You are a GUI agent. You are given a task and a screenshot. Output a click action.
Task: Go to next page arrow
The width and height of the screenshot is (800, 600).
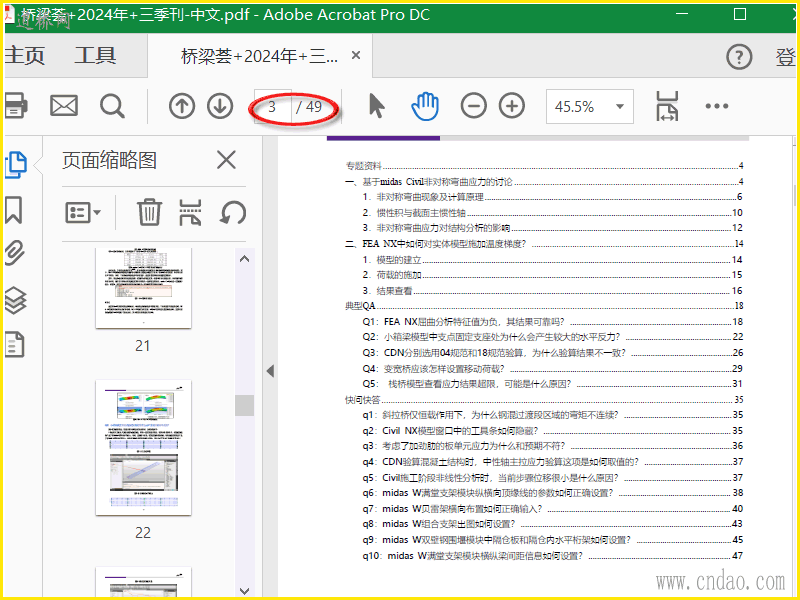point(220,106)
